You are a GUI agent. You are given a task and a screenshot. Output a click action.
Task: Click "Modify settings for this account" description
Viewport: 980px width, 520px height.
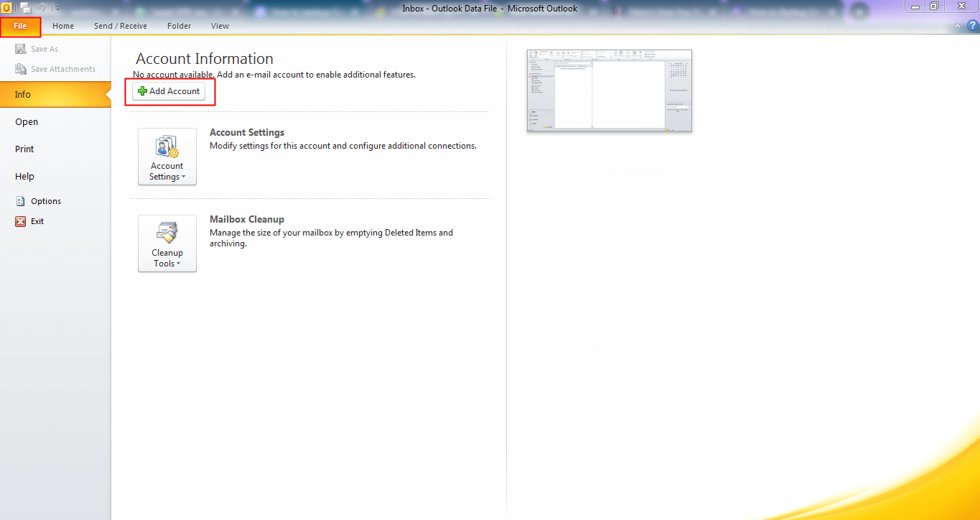(343, 146)
